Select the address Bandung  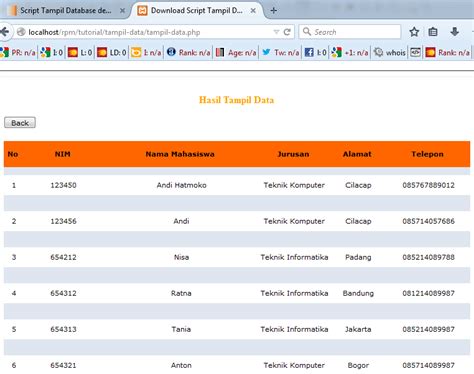pyautogui.click(x=358, y=293)
